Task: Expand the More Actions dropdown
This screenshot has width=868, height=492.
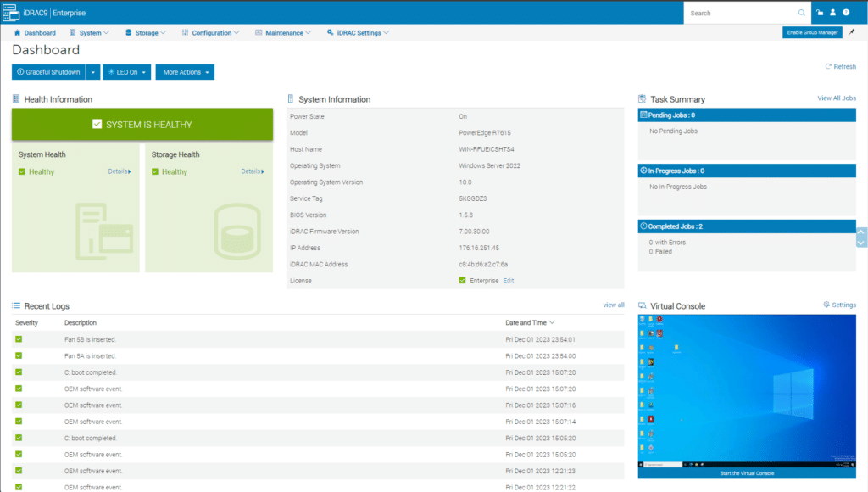Action: click(185, 72)
